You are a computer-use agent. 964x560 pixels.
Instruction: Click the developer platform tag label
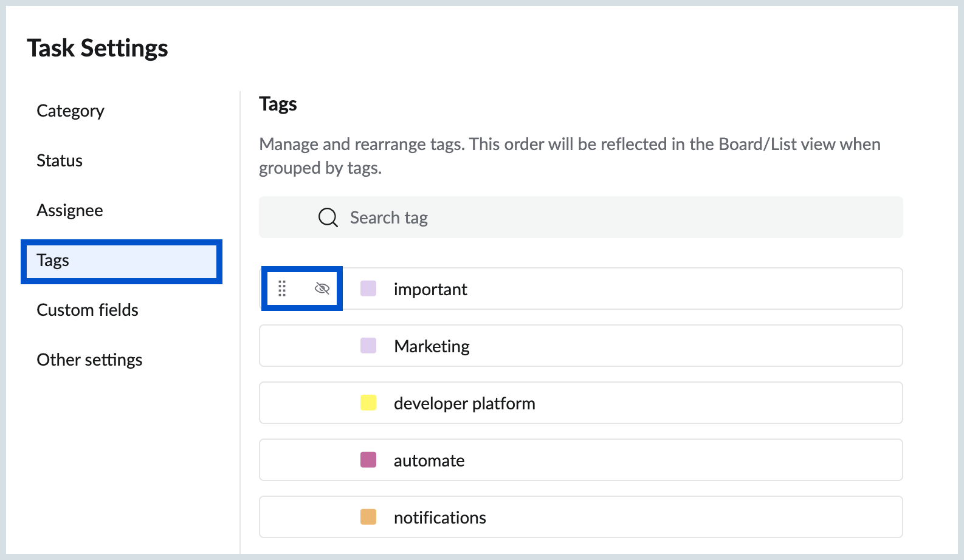pyautogui.click(x=464, y=403)
